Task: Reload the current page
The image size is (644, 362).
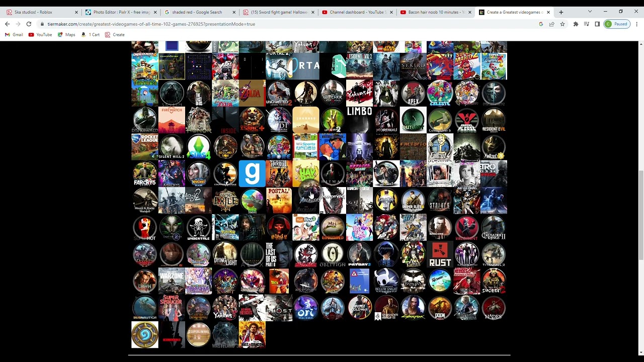Action: tap(29, 24)
